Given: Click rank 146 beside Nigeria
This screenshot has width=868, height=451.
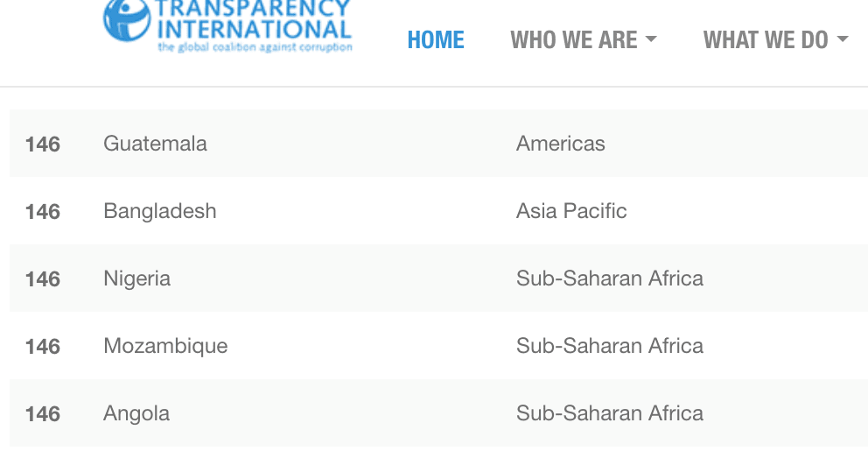Looking at the screenshot, I should click(43, 279).
